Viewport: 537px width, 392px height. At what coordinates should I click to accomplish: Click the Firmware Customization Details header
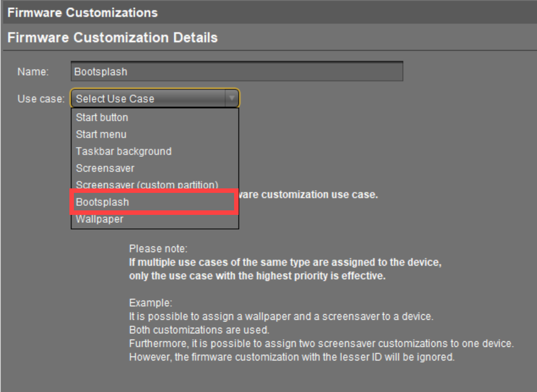(x=112, y=38)
